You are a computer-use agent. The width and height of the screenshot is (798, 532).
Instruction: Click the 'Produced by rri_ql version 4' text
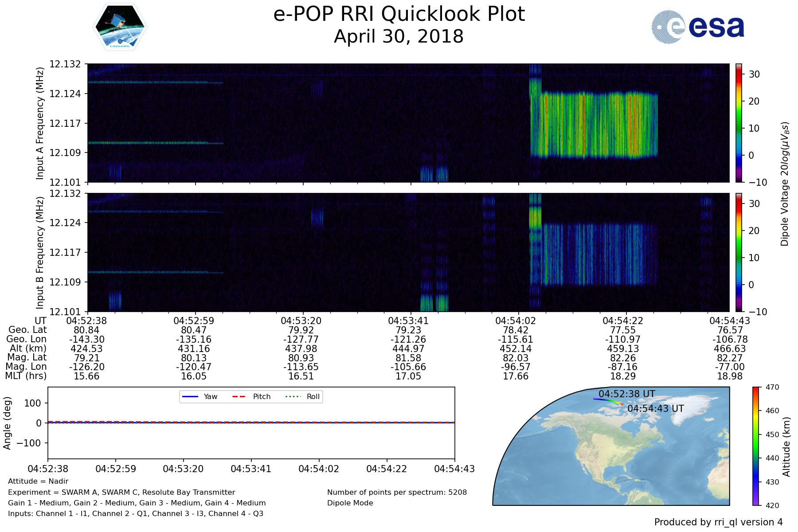[x=718, y=522]
